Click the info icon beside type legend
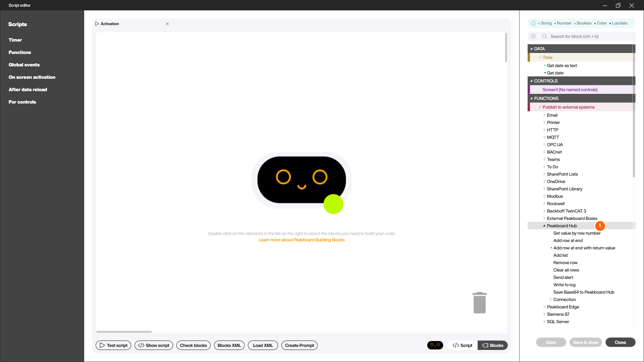644x362 pixels. 533,23
